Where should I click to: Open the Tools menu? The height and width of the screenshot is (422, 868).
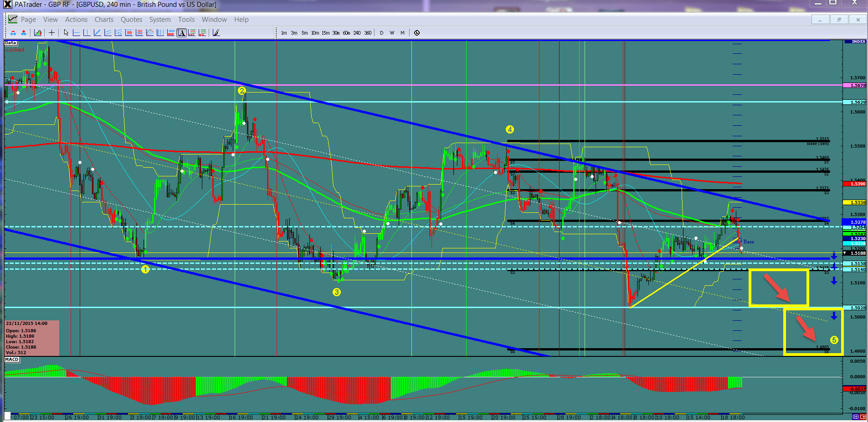click(186, 20)
